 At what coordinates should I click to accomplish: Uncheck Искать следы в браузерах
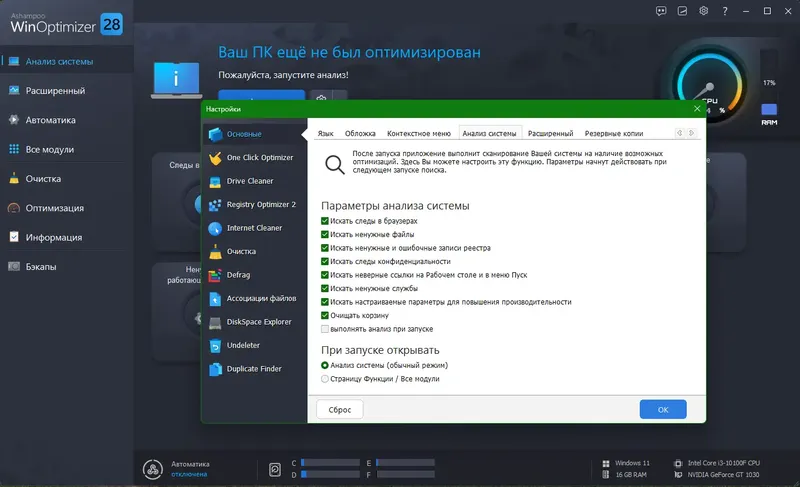[x=324, y=221]
